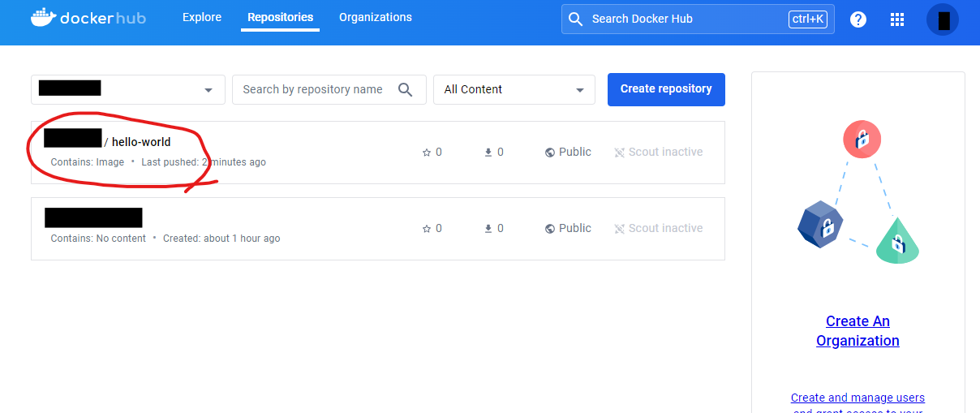Click the Public globe icon in hello-world row

coord(550,153)
